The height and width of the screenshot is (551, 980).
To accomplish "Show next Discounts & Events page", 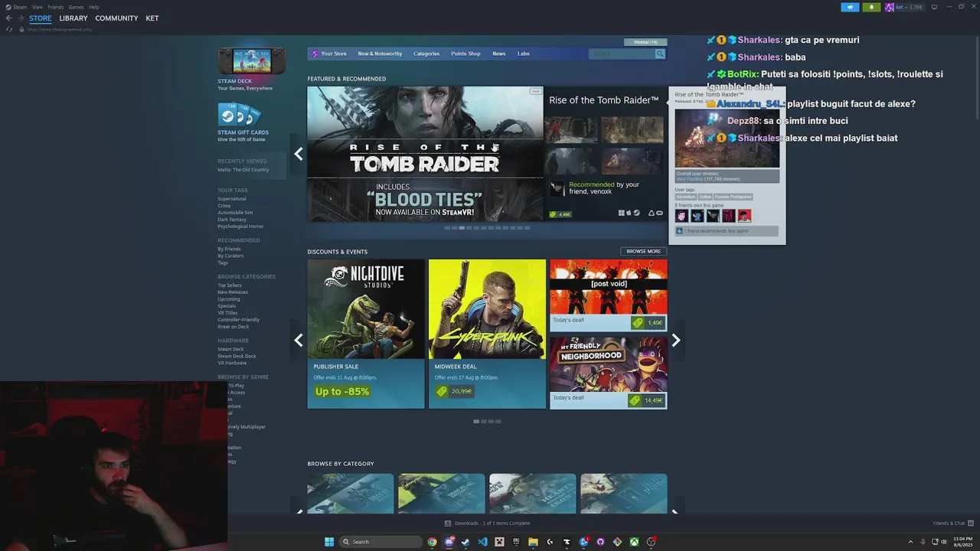I will (x=675, y=341).
